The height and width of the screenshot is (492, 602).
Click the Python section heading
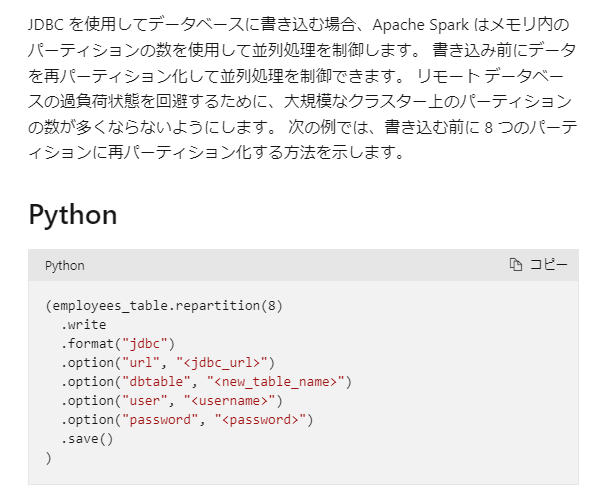pos(73,215)
